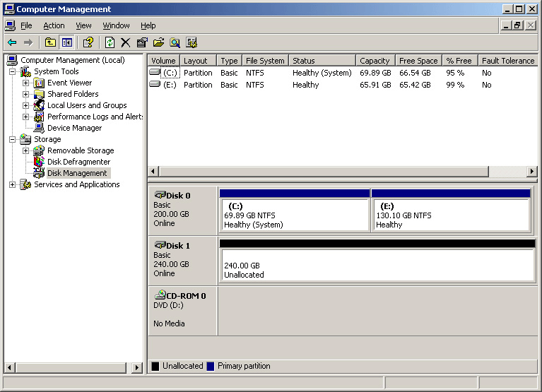The width and height of the screenshot is (542, 392).
Task: Open the Action menu
Action: click(x=54, y=25)
